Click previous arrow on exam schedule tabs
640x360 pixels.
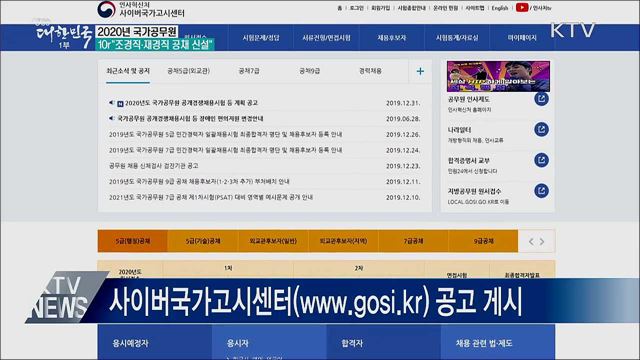(531, 242)
